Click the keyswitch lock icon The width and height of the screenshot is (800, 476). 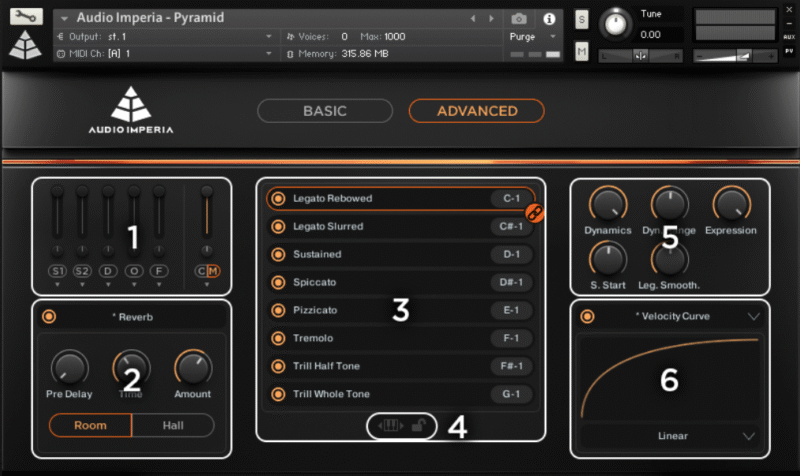click(418, 425)
